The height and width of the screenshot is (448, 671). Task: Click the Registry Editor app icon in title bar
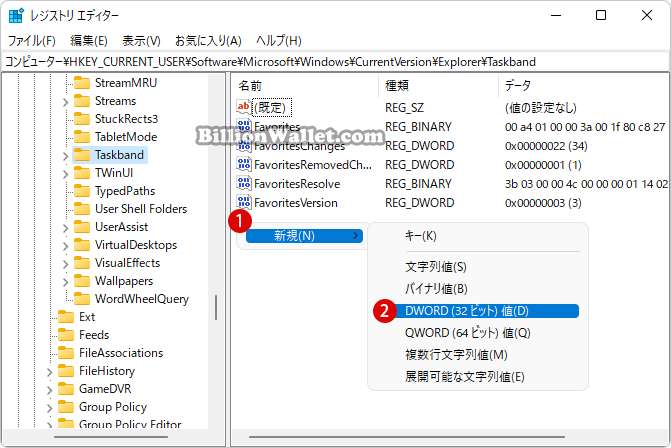point(16,15)
